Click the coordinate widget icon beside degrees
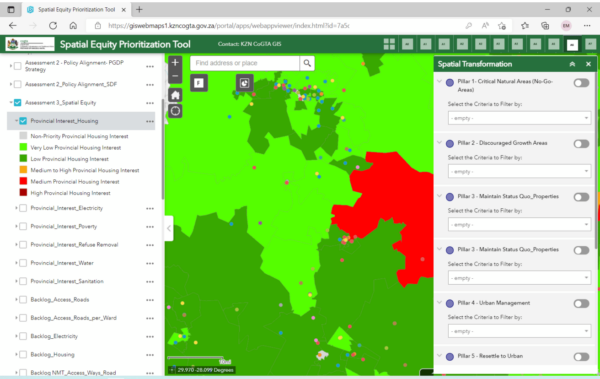Image resolution: width=600 pixels, height=379 pixels. point(172,370)
